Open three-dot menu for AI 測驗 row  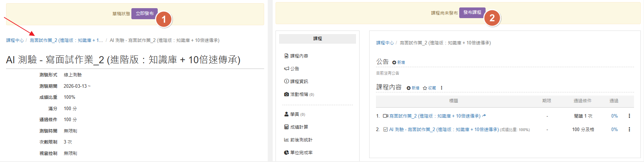629,130
